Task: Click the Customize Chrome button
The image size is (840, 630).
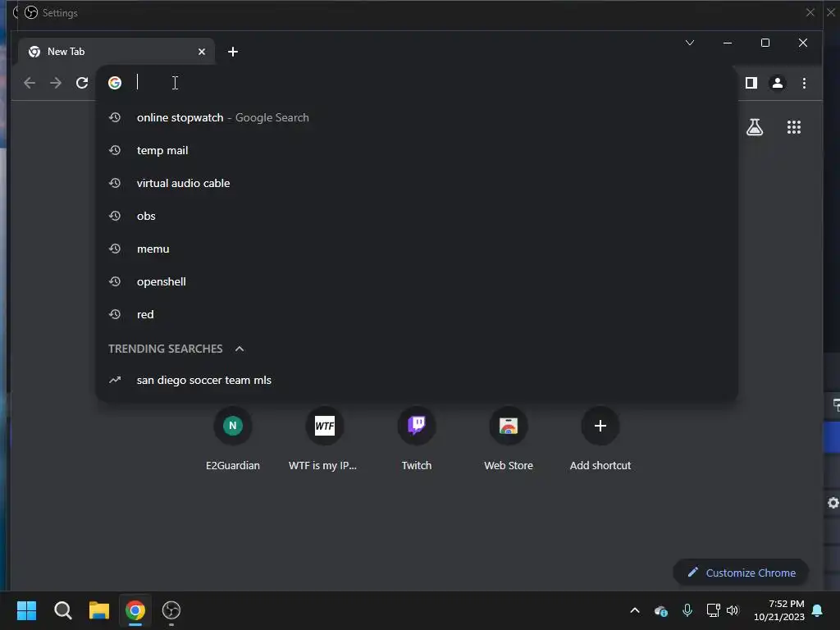Action: click(741, 573)
